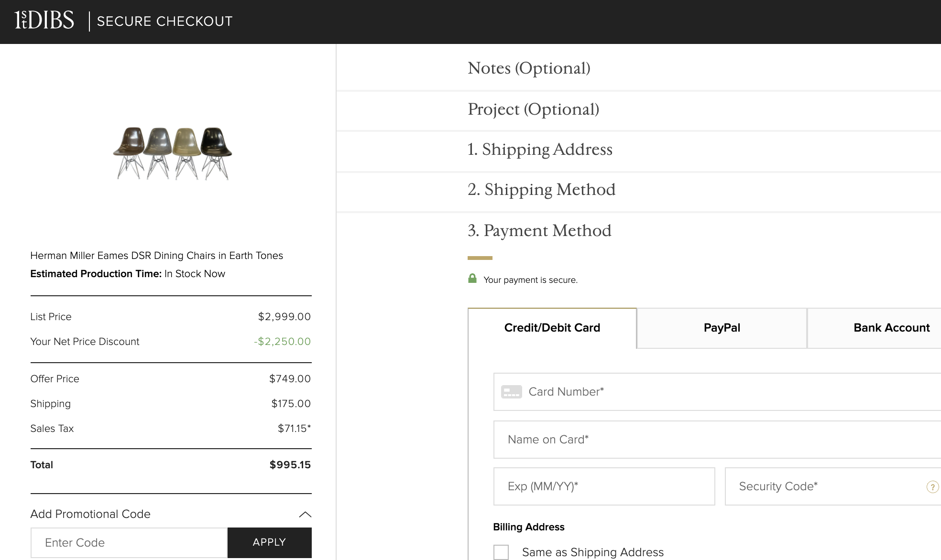Click the -$2,250.00 discount value

click(283, 342)
